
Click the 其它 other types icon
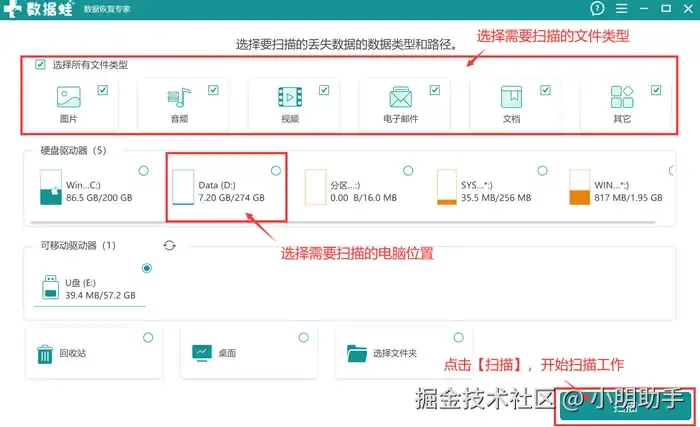[622, 97]
